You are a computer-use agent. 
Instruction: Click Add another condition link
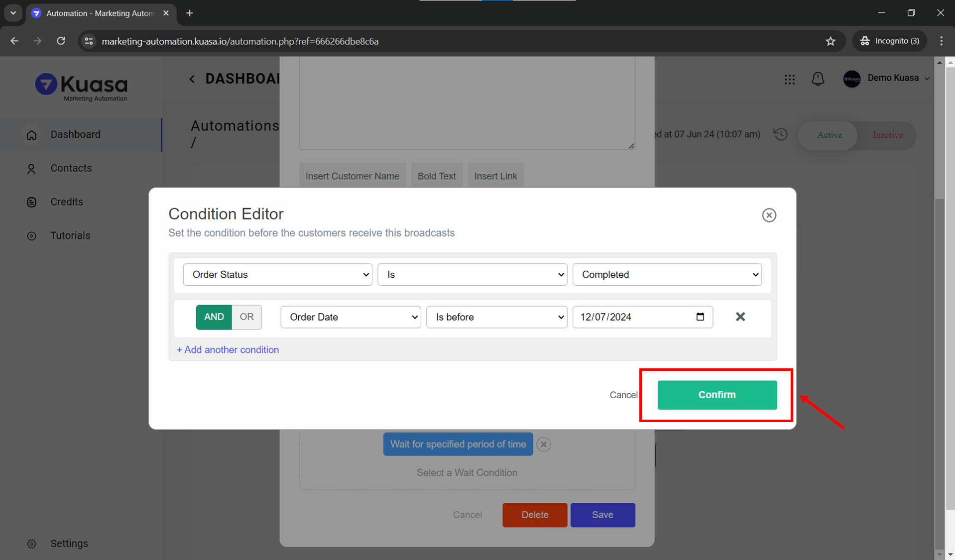(228, 350)
